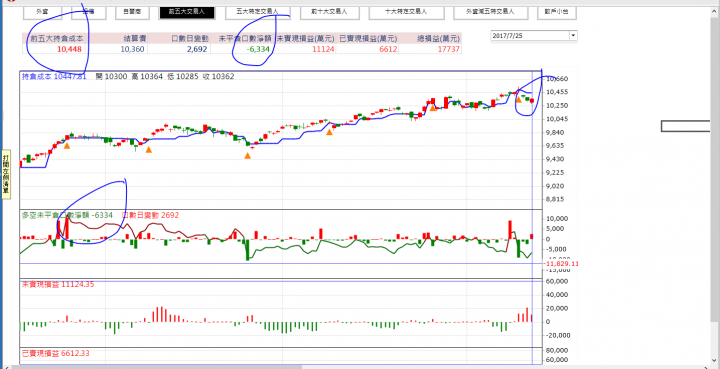Click the 10,360 settlement price value
Viewport: 720px width, 369px height.
click(x=133, y=49)
